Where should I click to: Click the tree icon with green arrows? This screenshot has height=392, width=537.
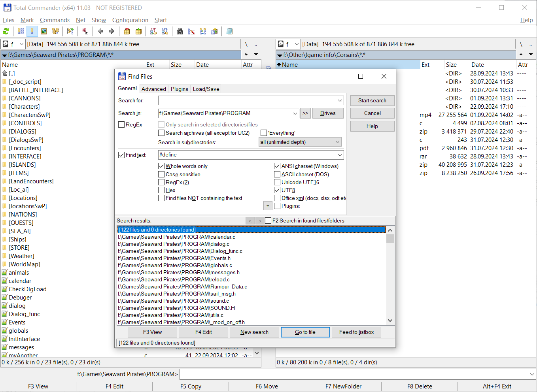click(70, 32)
